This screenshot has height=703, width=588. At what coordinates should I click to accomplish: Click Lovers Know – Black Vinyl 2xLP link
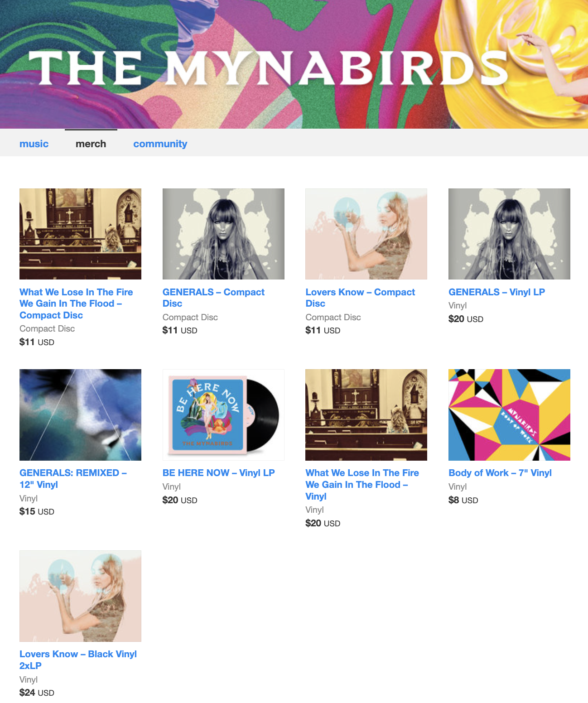(x=78, y=660)
